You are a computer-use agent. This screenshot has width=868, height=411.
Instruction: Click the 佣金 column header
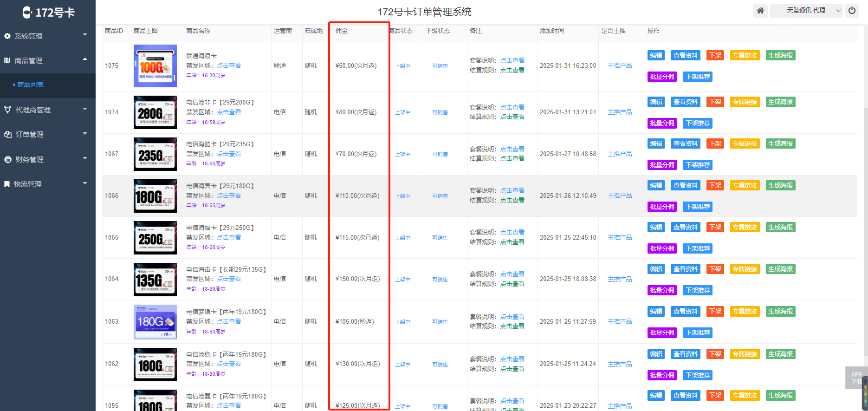pyautogui.click(x=342, y=31)
